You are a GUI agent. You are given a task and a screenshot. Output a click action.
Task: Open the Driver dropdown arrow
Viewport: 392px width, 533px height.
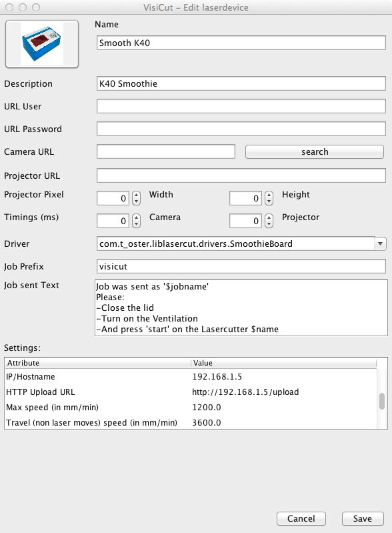point(381,243)
